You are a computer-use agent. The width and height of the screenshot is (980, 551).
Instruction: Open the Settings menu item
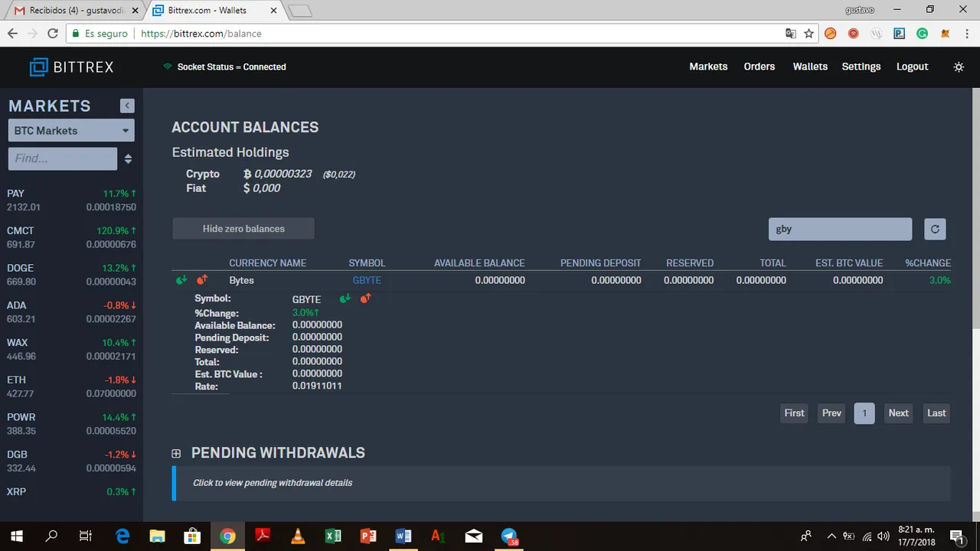pyautogui.click(x=861, y=67)
